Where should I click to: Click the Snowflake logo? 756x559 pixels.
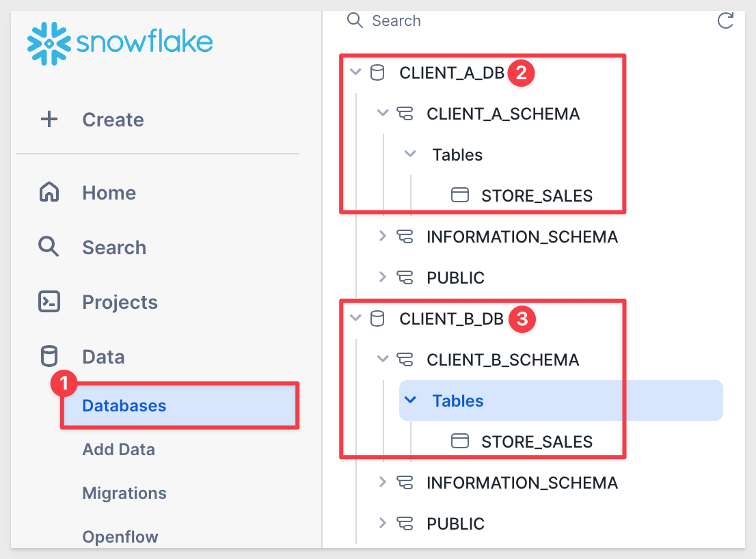pyautogui.click(x=120, y=43)
